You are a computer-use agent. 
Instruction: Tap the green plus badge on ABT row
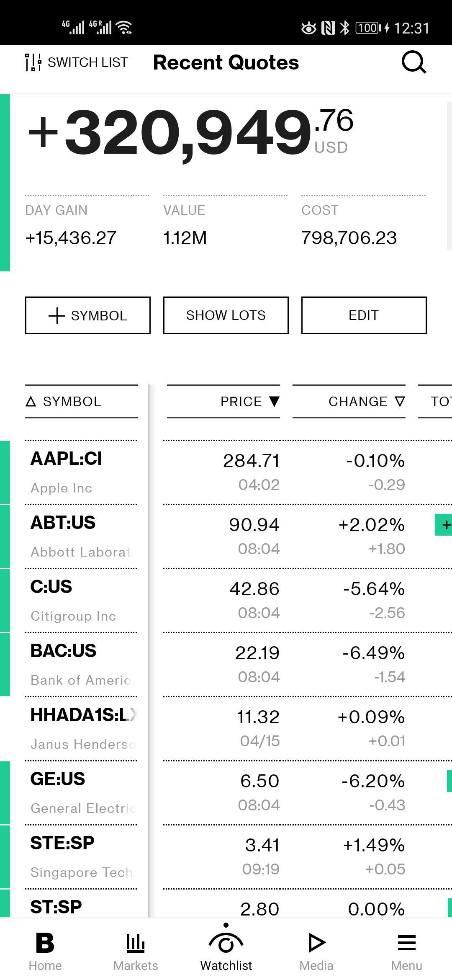pos(444,525)
